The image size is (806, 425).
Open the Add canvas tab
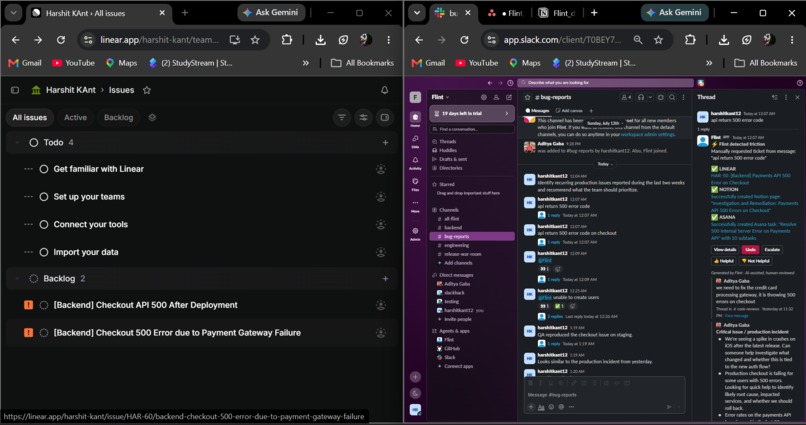coord(569,110)
